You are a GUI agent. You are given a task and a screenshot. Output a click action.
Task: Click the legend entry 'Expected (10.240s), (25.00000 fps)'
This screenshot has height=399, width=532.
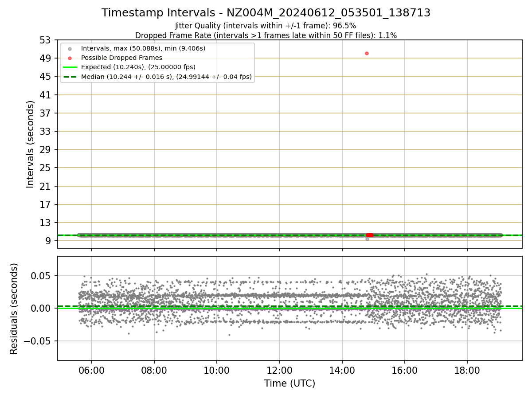click(x=138, y=67)
